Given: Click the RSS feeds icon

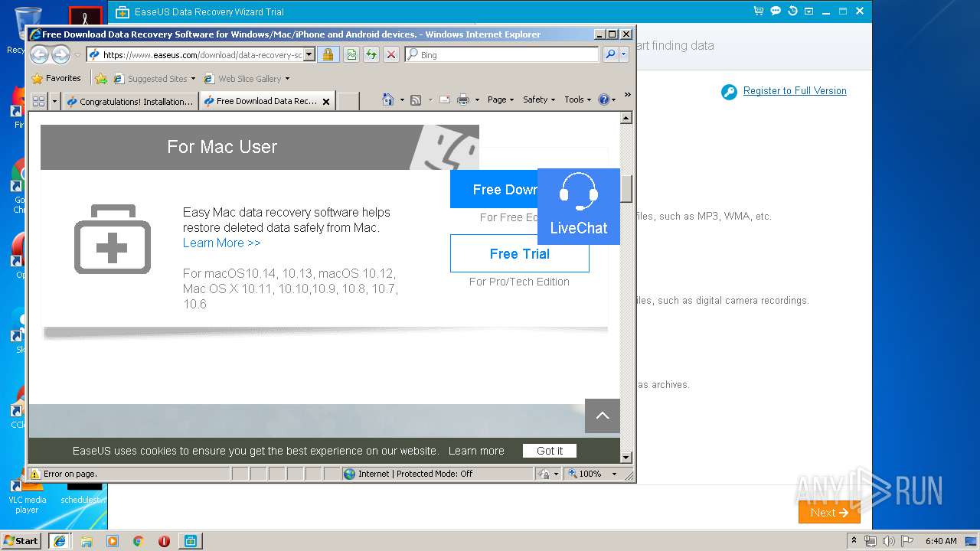Looking at the screenshot, I should pos(416,99).
